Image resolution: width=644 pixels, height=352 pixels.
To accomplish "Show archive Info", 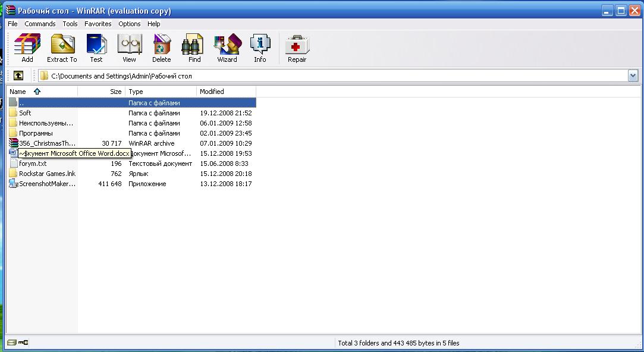I will coord(260,45).
